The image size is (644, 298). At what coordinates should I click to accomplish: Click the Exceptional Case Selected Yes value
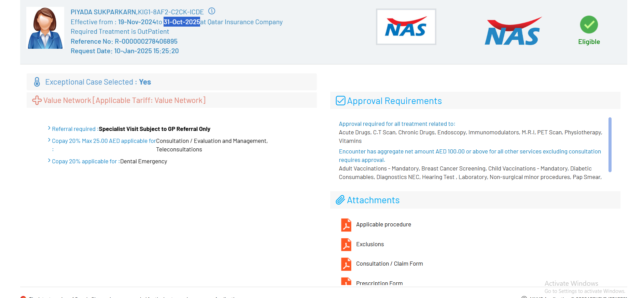(145, 82)
